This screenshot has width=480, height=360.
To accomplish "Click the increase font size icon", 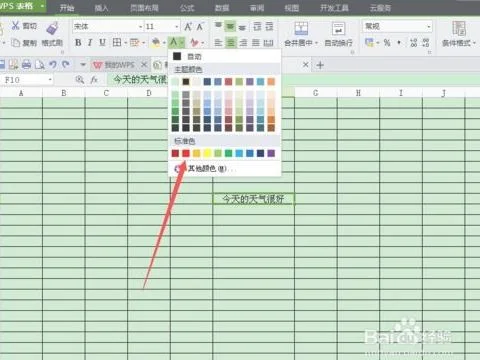I will (188, 26).
